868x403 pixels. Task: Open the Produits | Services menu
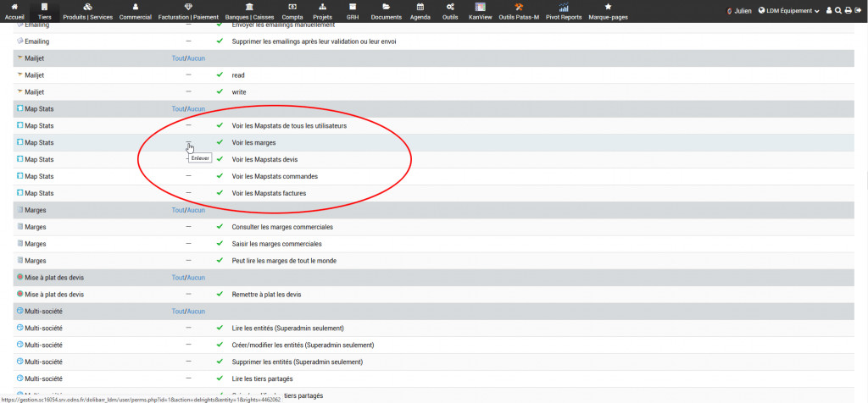pos(88,11)
